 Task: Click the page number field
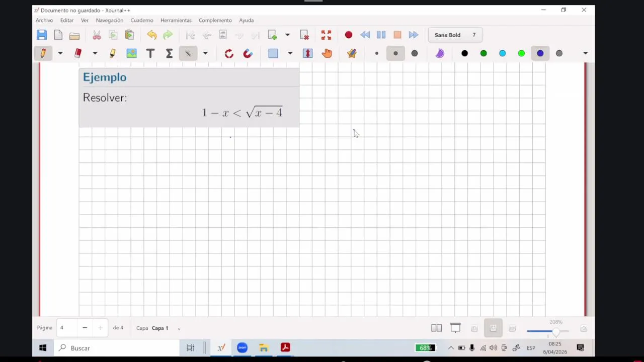pyautogui.click(x=66, y=328)
